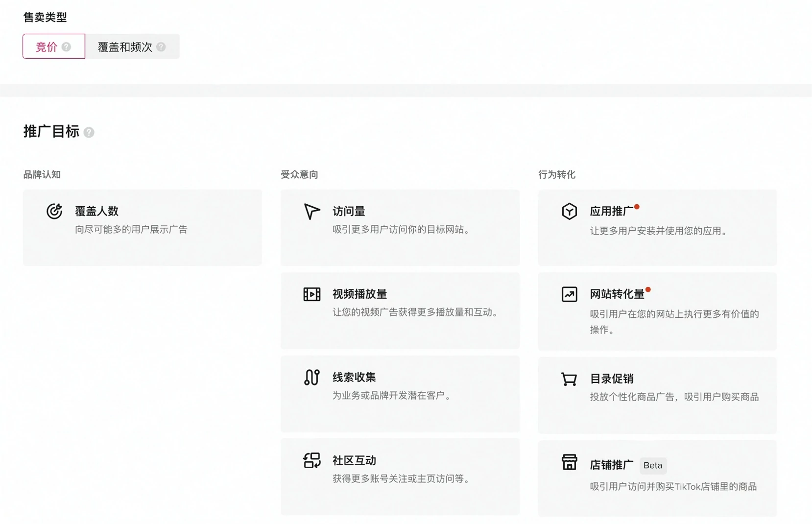This screenshot has height=524, width=812.
Task: Choose the 覆盖人数 objective title
Action: click(96, 211)
